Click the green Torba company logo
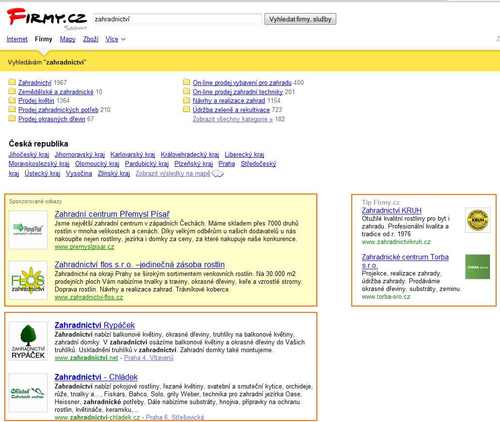Screen dimensions: 500x422 pos(477,267)
